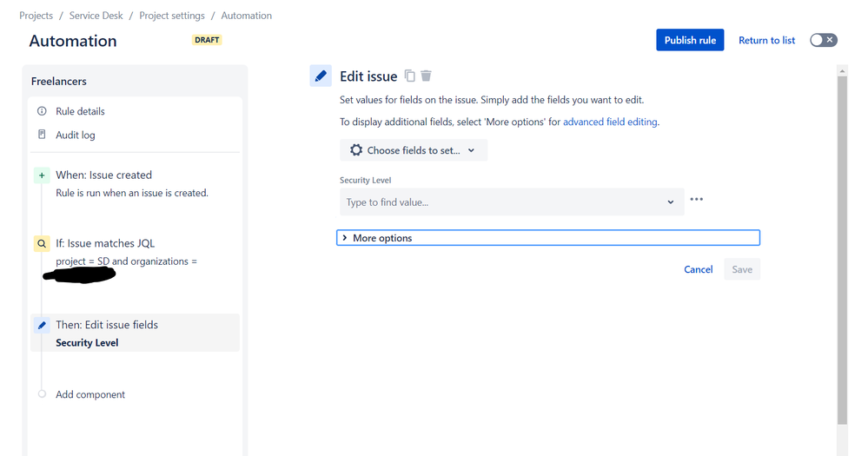The image size is (868, 456).
Task: Toggle the rule enabled switch
Action: pyautogui.click(x=823, y=40)
